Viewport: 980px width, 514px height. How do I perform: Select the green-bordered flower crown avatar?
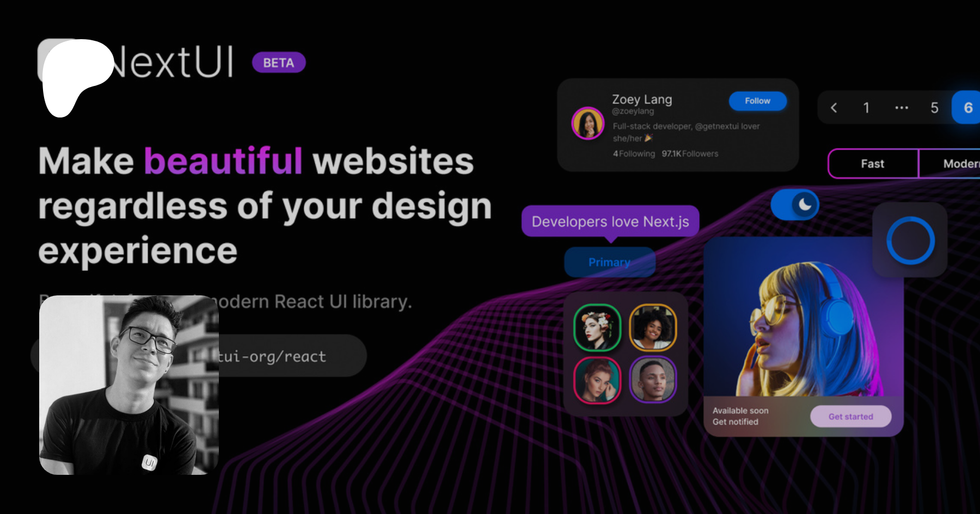tap(597, 327)
